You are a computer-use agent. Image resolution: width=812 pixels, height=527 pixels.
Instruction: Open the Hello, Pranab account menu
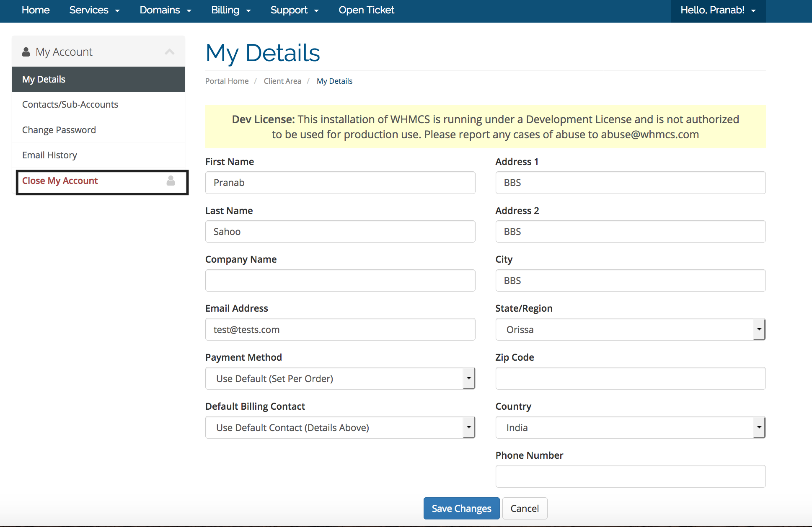click(717, 10)
